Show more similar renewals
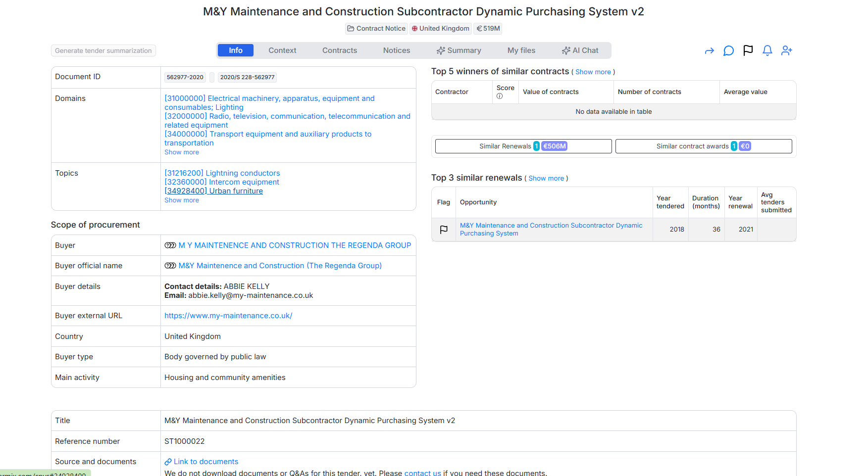Screen dimensions: 868x476 point(546,179)
